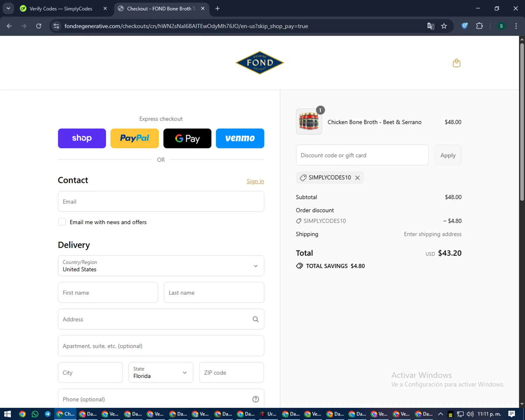Click the phone field help icon

(255, 399)
